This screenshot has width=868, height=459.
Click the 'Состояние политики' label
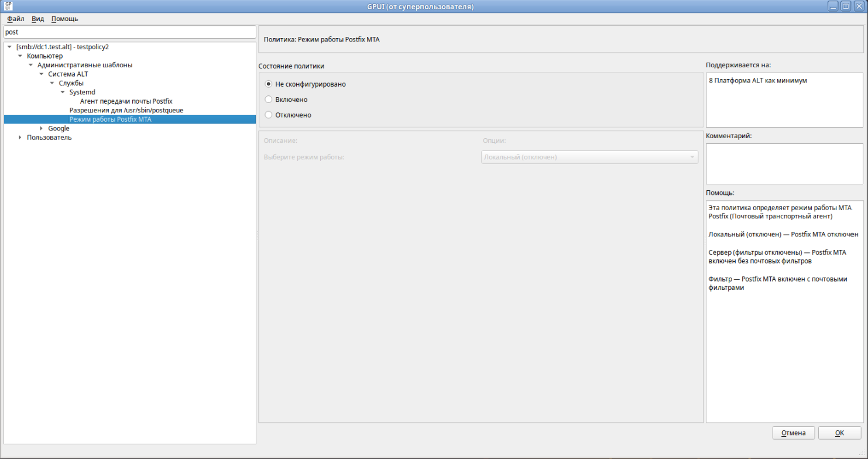click(291, 66)
